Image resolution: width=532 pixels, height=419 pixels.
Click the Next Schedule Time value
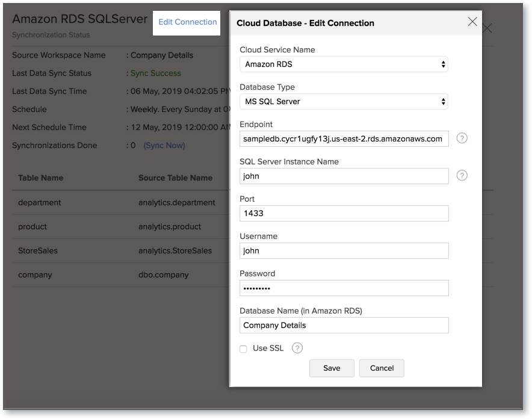(x=180, y=127)
